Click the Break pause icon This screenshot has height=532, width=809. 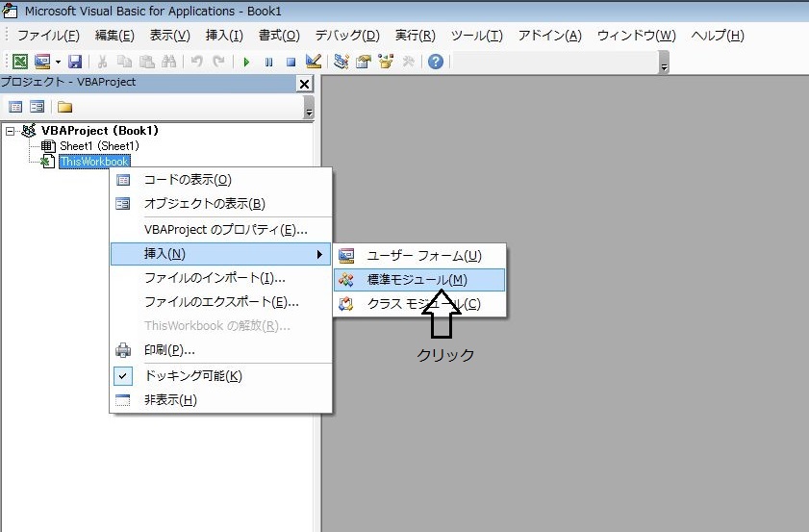coord(268,62)
